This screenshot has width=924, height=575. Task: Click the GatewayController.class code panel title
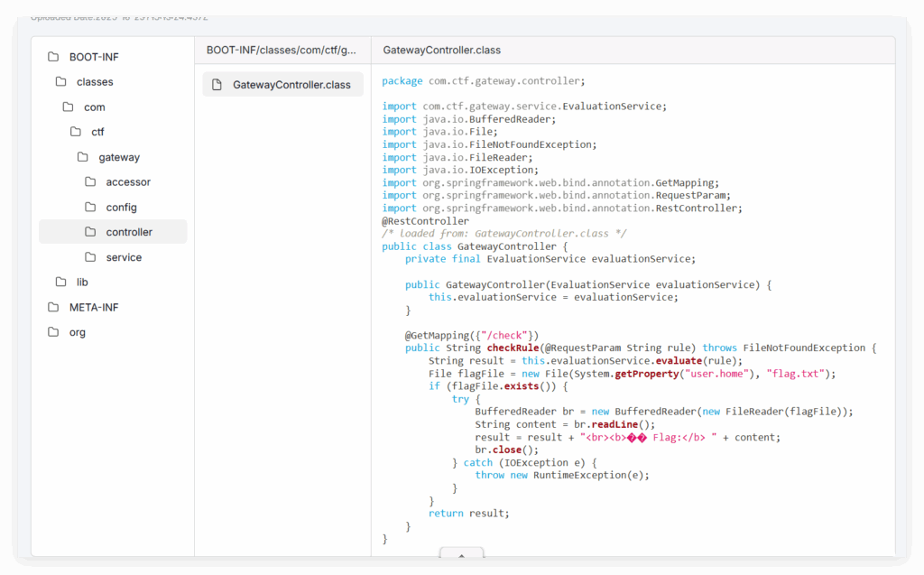(441, 51)
